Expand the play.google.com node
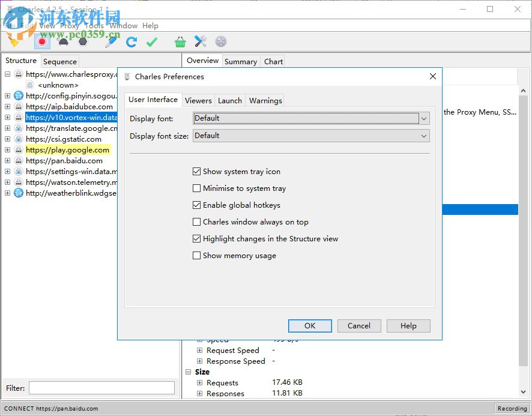This screenshot has width=532, height=416. click(x=7, y=149)
